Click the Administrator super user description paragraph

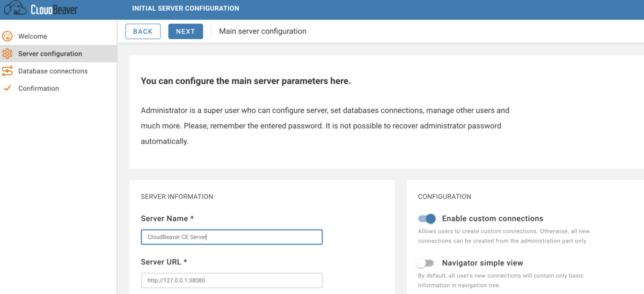pyautogui.click(x=325, y=126)
